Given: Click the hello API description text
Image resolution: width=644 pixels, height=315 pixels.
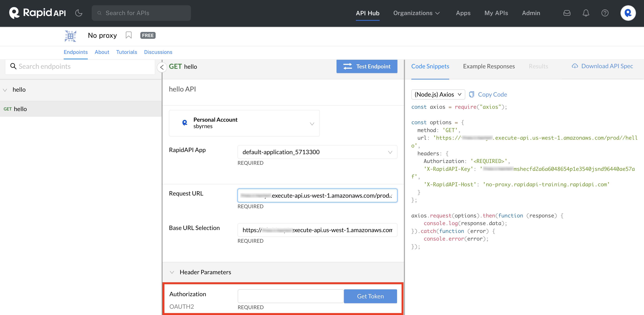Looking at the screenshot, I should tap(182, 89).
